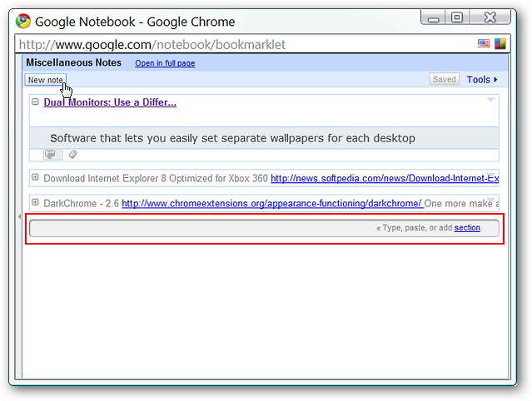Expand the DarkChrome - 2.6 note
532x401 pixels.
coord(35,202)
